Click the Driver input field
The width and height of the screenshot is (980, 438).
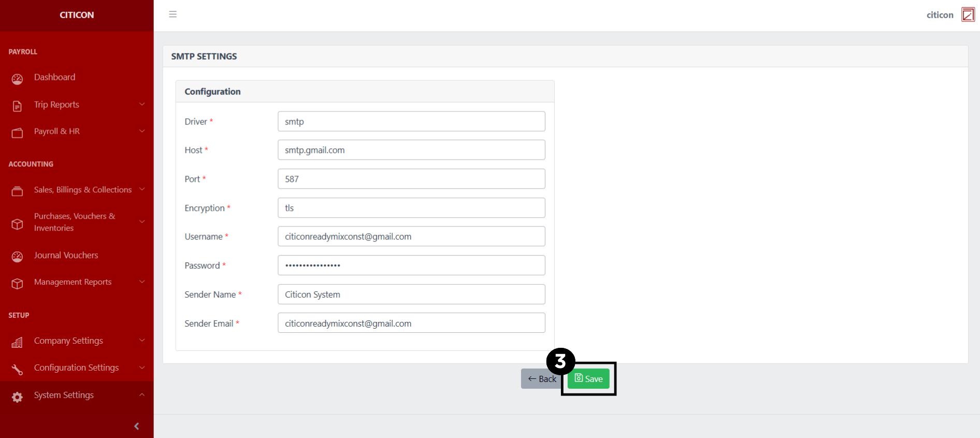411,121
